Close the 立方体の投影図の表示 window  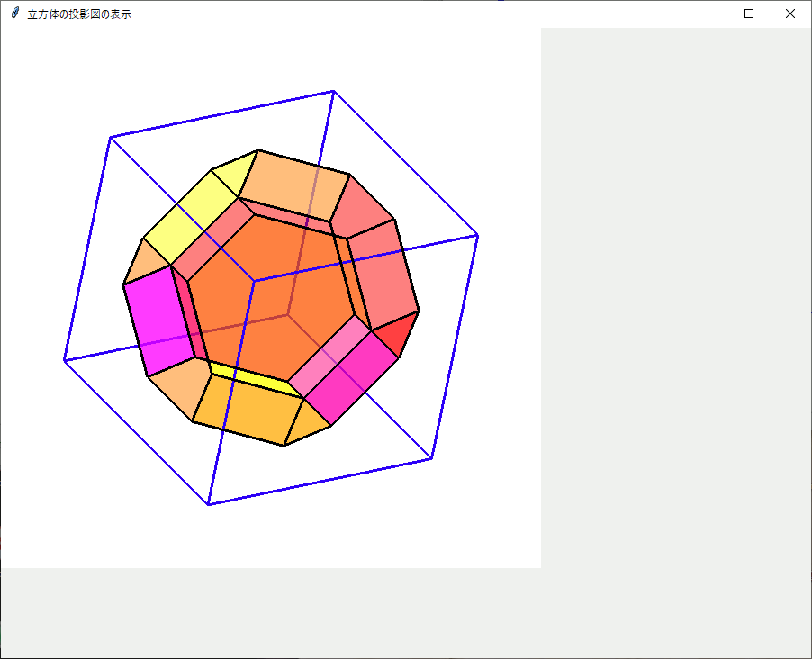pos(789,14)
